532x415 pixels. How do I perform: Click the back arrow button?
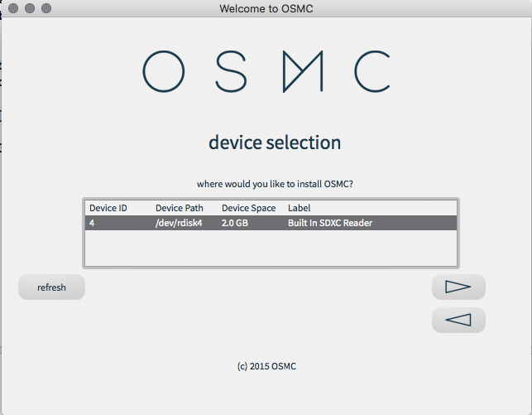(x=458, y=320)
